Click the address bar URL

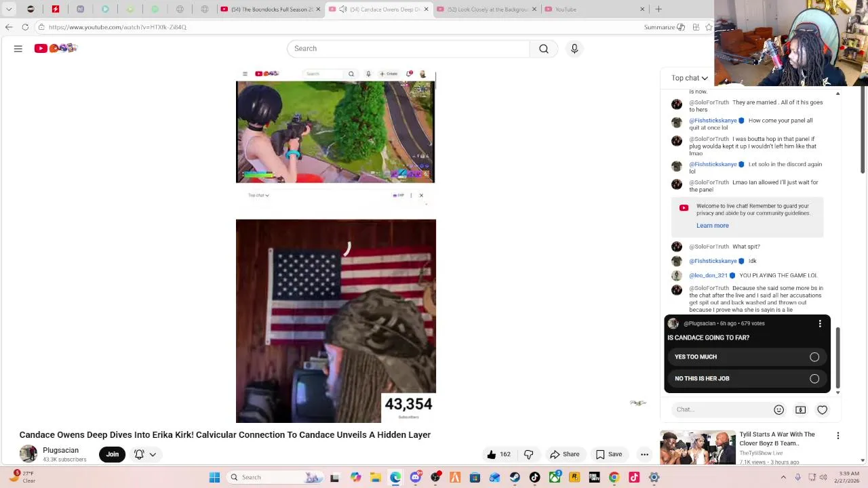click(x=117, y=27)
